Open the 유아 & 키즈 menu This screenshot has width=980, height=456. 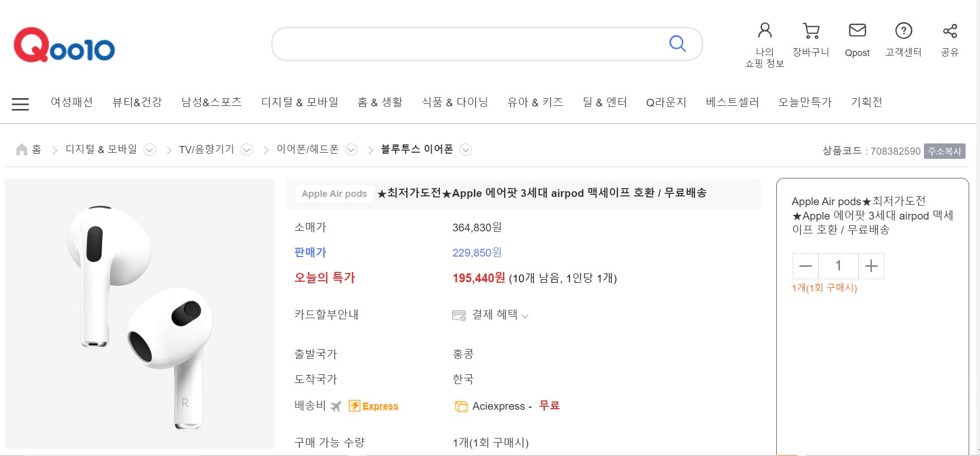tap(535, 102)
